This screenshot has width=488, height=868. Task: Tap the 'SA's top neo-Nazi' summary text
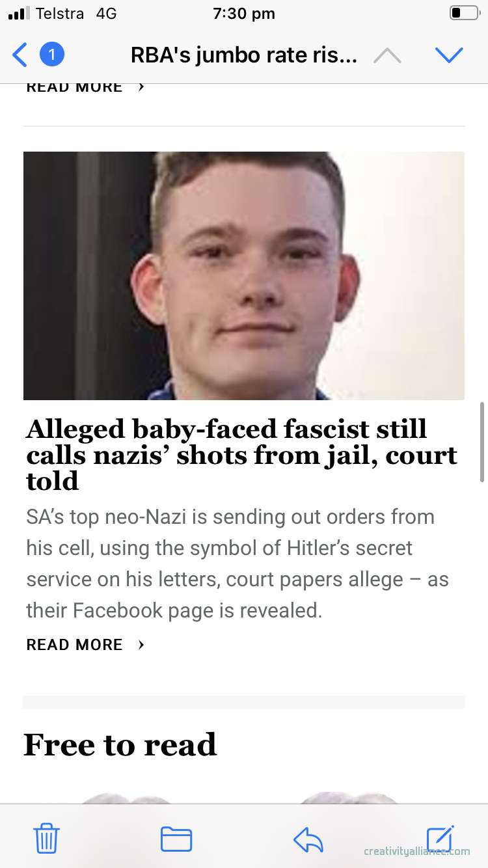pos(237,563)
